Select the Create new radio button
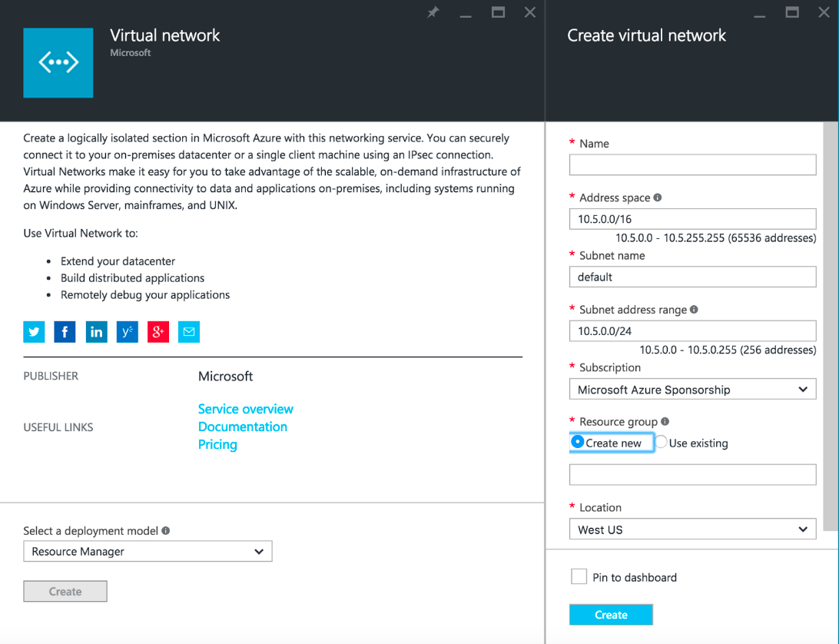Image resolution: width=839 pixels, height=644 pixels. [578, 442]
